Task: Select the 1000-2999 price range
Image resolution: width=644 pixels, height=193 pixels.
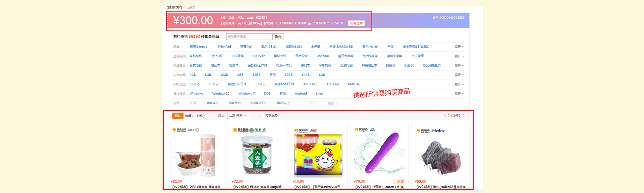Action: 258,103
